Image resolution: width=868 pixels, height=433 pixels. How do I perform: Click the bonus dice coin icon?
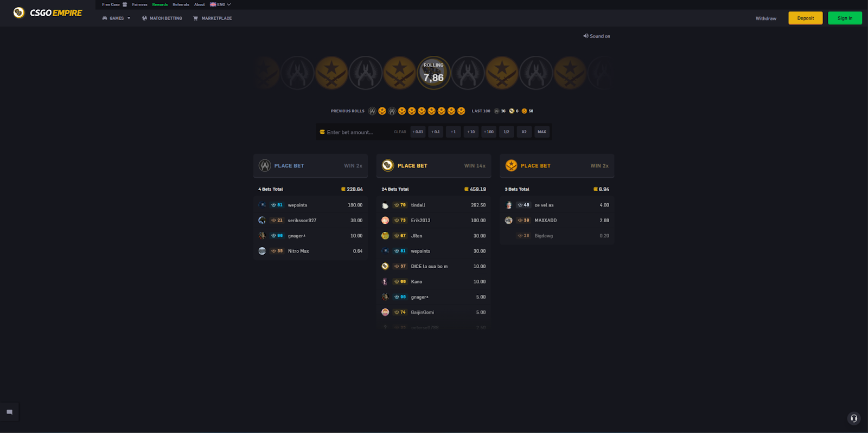(x=388, y=166)
